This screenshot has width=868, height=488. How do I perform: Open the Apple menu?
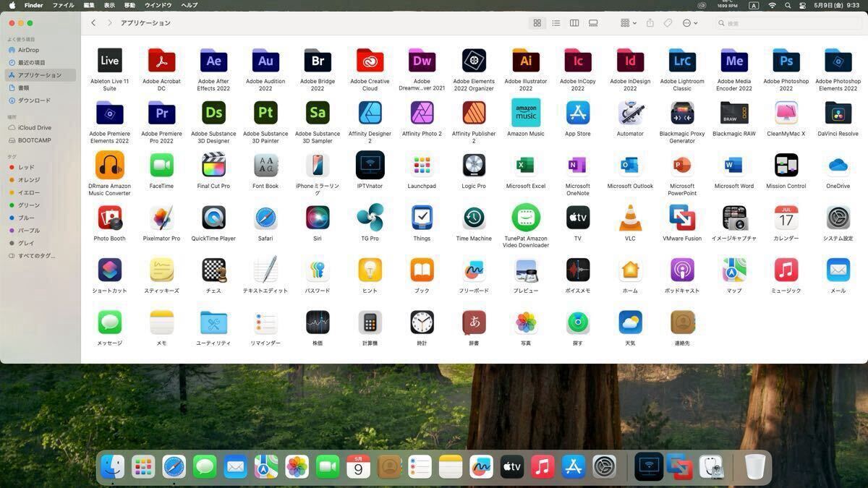pyautogui.click(x=12, y=5)
